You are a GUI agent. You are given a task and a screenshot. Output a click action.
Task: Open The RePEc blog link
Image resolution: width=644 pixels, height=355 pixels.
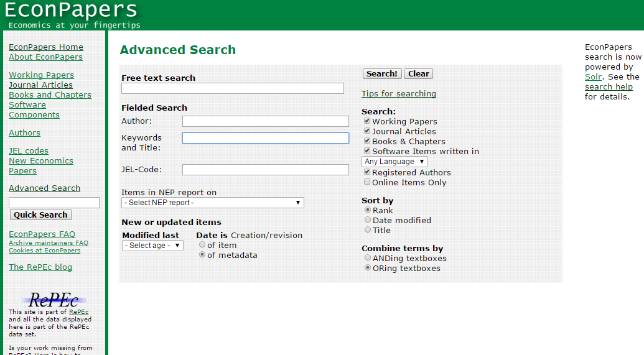tap(40, 267)
